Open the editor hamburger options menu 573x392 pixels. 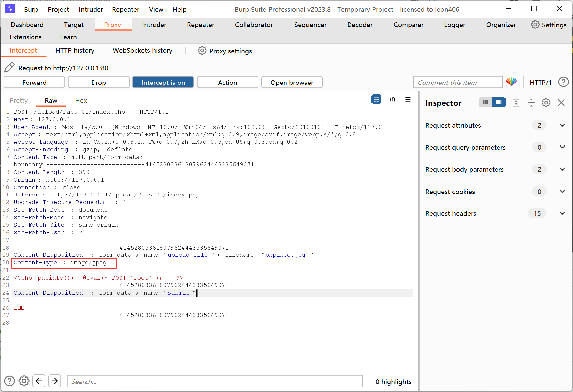click(408, 99)
